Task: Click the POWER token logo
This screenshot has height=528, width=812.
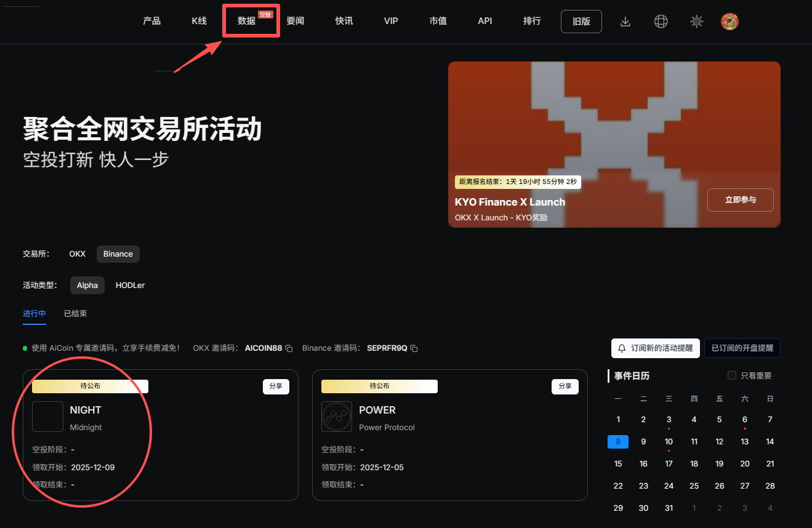Action: click(337, 417)
